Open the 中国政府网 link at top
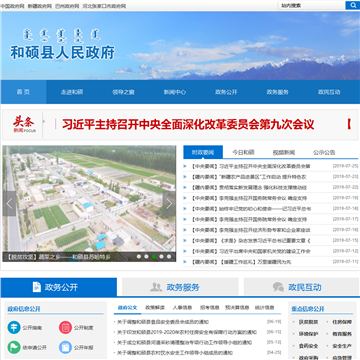Viewport: 360px width, 360px height. coord(12,6)
